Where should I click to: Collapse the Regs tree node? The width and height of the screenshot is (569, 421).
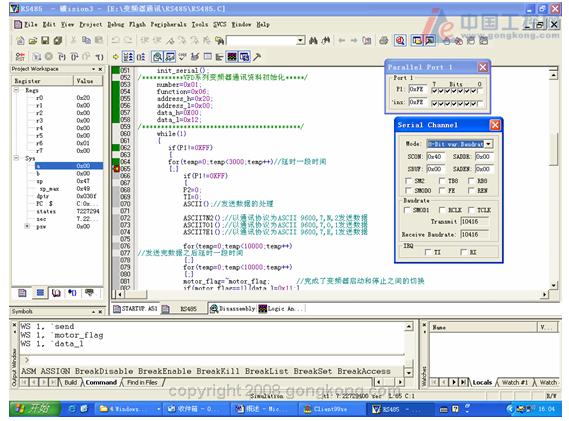coord(16,90)
